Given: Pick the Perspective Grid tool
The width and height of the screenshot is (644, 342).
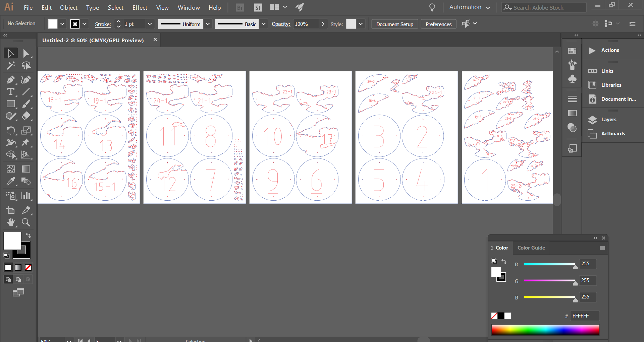Looking at the screenshot, I should (26, 155).
